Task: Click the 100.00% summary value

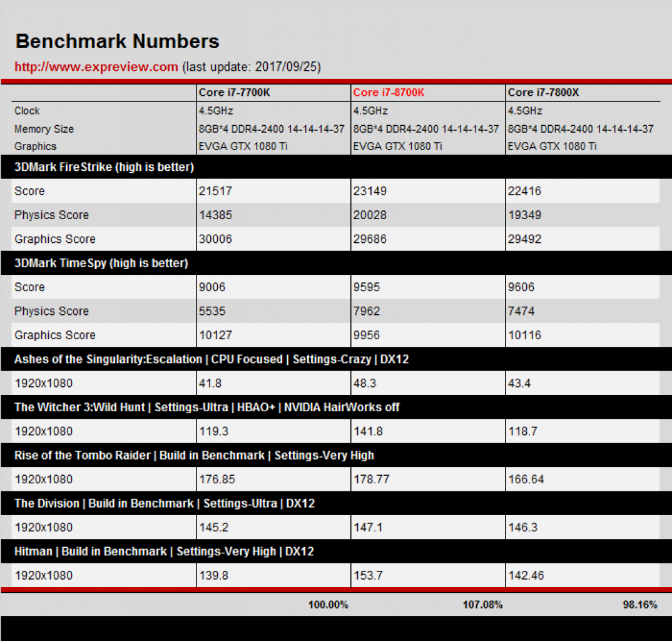Action: click(x=328, y=605)
